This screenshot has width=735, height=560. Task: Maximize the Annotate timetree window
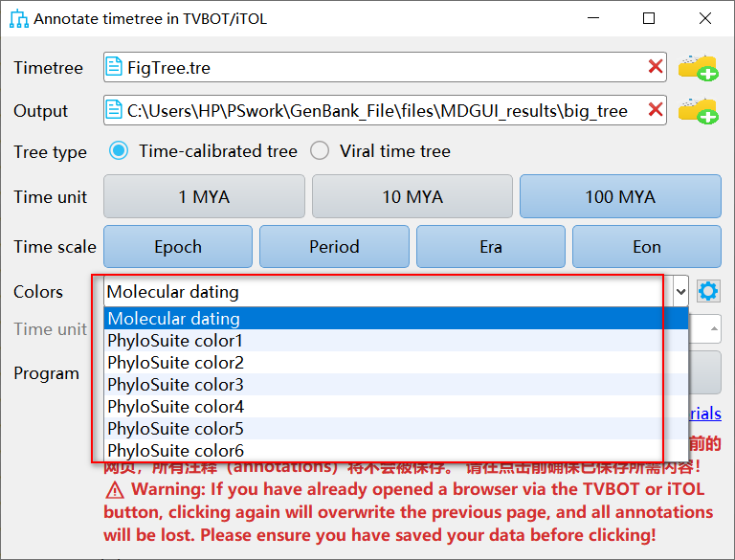point(649,18)
